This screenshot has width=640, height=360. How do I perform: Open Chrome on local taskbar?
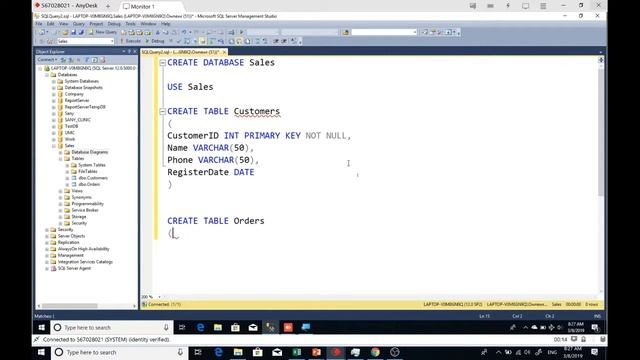[x=375, y=352]
